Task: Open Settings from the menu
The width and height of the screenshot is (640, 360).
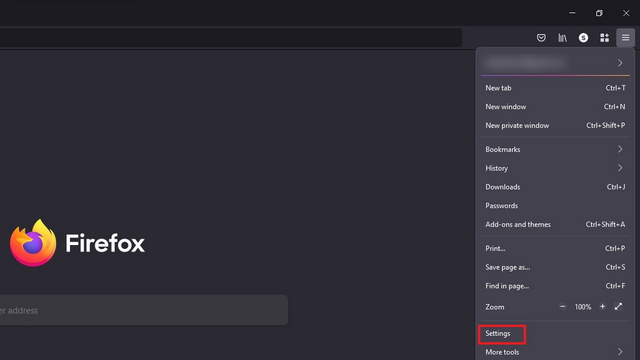Action: pyautogui.click(x=555, y=333)
